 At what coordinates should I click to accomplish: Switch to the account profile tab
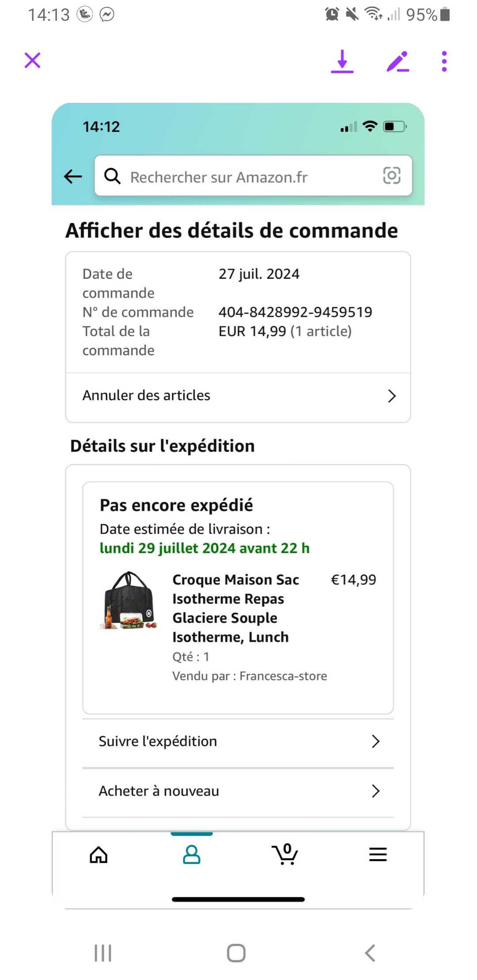point(192,855)
